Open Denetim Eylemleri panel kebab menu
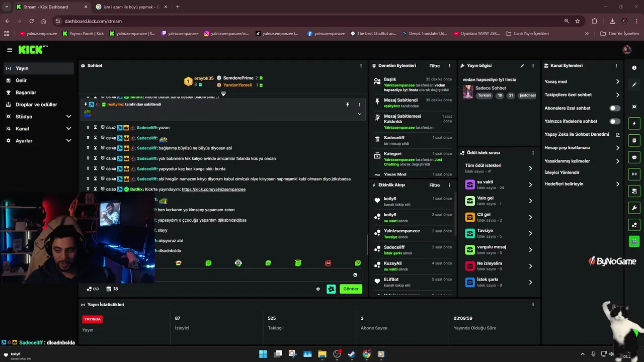The image size is (644, 362). [x=449, y=66]
